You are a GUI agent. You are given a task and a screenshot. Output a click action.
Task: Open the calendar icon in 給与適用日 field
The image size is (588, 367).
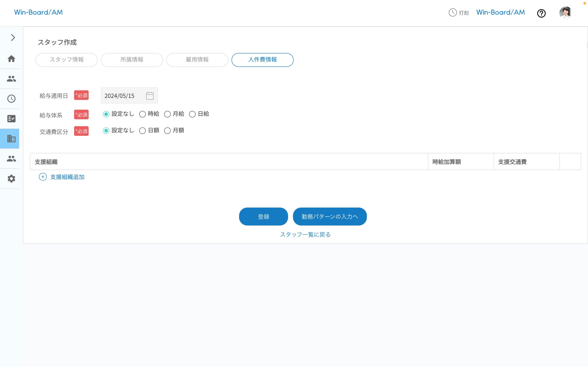coord(150,96)
